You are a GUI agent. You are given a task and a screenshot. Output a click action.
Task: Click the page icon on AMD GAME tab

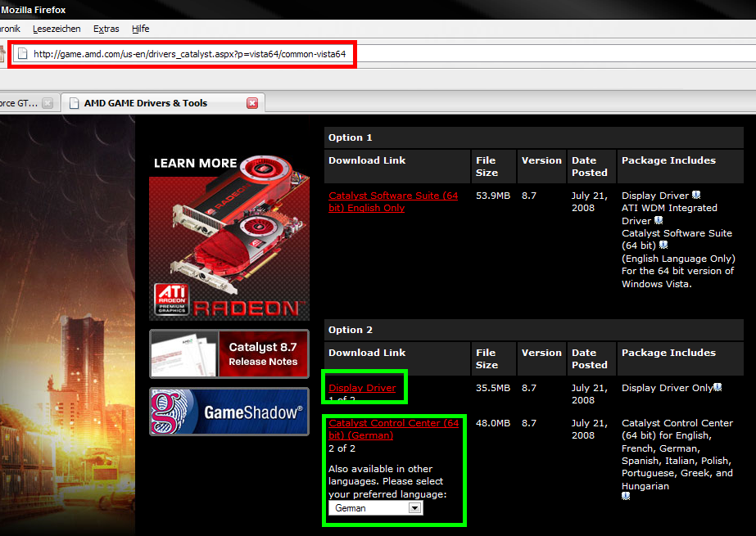pos(74,103)
